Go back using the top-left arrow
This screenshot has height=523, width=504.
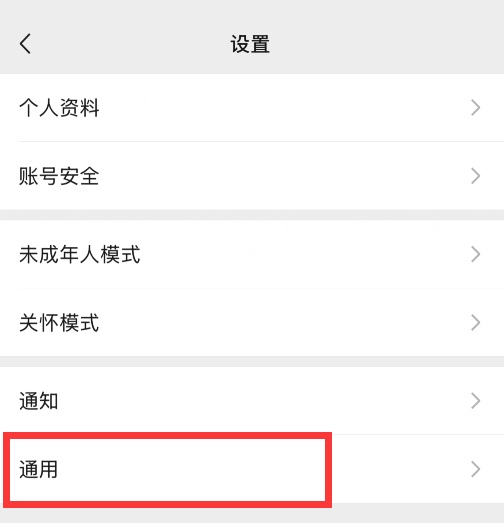(25, 44)
